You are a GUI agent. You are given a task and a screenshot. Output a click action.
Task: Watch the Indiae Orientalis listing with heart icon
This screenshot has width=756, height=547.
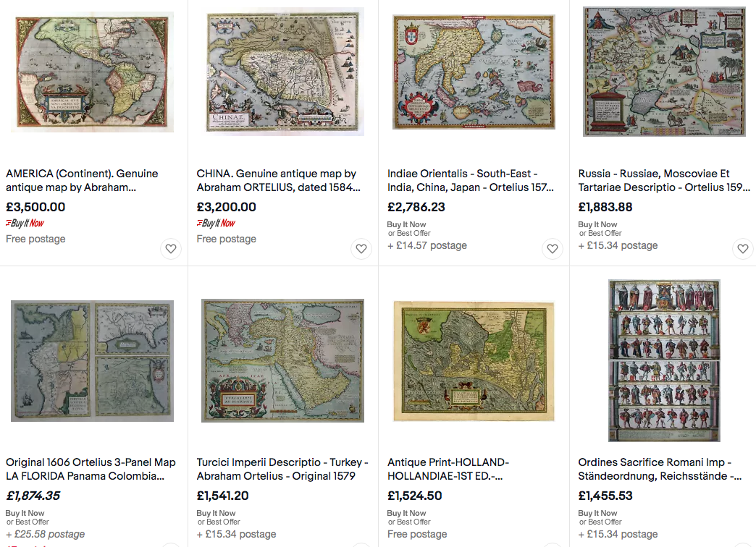pos(552,249)
